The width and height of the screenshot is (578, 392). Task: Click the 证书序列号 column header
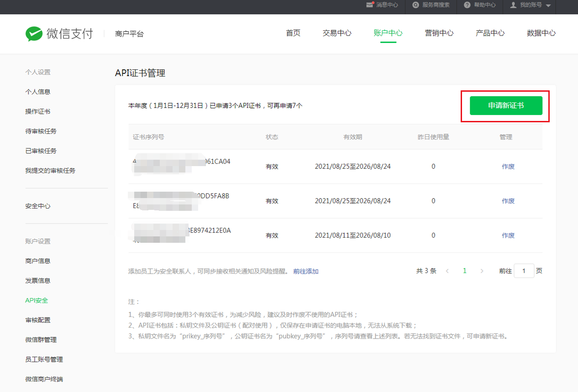pos(149,137)
